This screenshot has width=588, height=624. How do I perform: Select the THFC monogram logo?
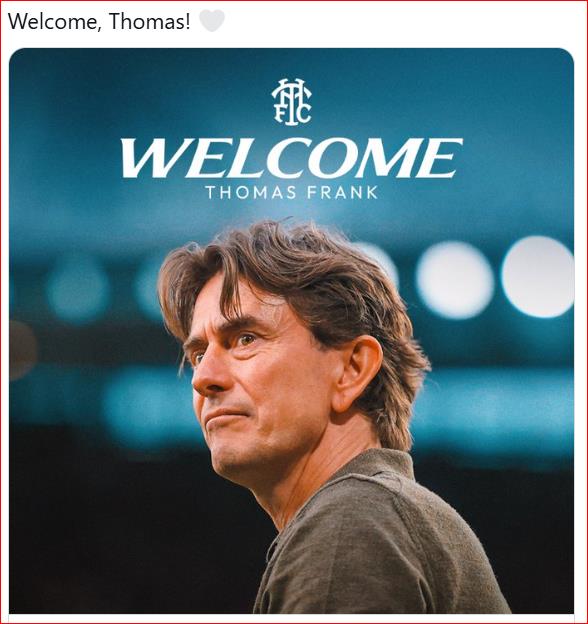pos(291,102)
